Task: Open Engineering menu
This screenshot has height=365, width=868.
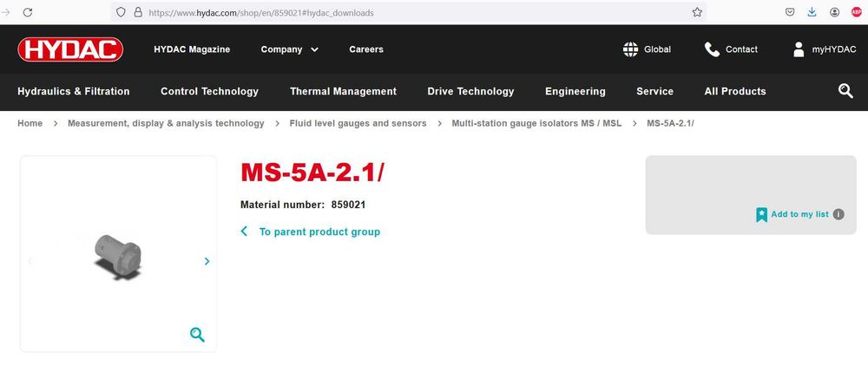Action: 575,91
